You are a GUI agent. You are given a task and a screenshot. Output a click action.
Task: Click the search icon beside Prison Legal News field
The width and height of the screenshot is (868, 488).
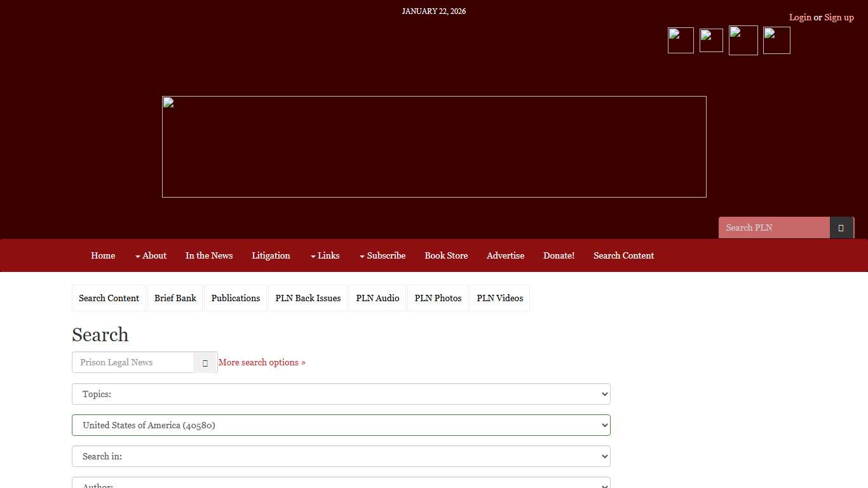[x=205, y=362]
